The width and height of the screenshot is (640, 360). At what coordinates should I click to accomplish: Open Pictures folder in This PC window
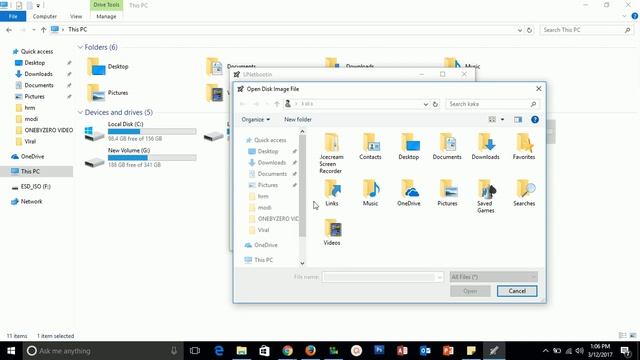point(108,93)
